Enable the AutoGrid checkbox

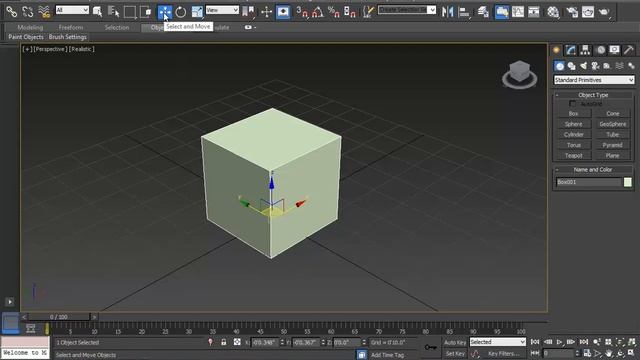click(573, 104)
